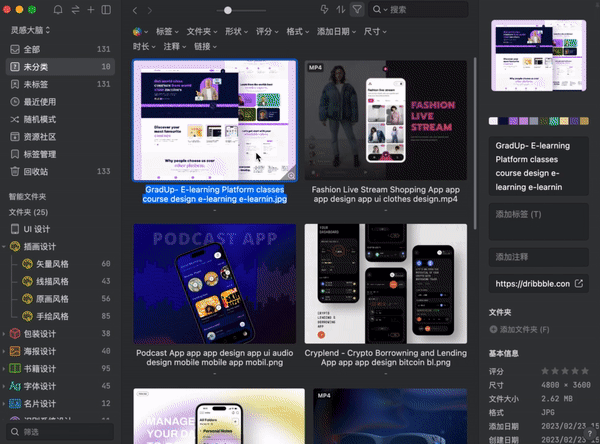Click the search field 搜索
This screenshot has height=444, width=600.
(418, 10)
